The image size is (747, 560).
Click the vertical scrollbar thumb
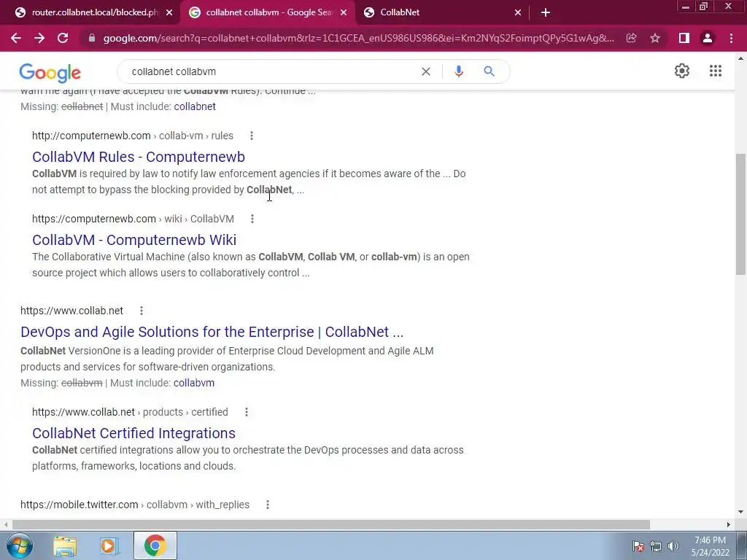click(740, 214)
